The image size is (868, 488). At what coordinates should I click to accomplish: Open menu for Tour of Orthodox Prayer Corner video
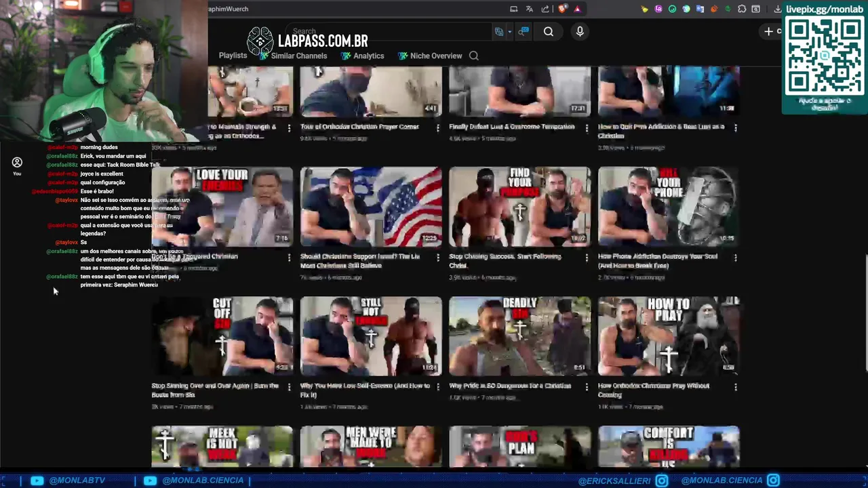(x=437, y=127)
